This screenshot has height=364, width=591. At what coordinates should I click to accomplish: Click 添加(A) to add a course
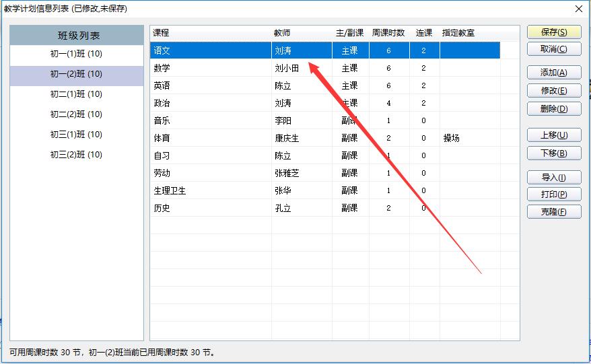coord(554,73)
